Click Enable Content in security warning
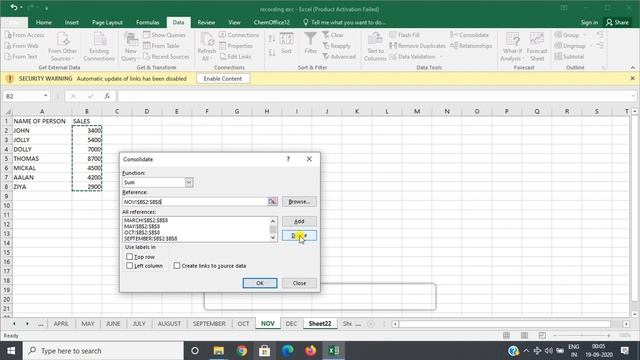The image size is (640, 360). pos(223,78)
